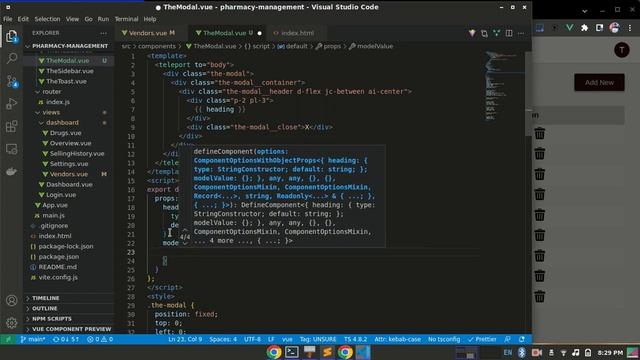The width and height of the screenshot is (640, 360).
Task: Collapse the router folder
Action: 51,92
